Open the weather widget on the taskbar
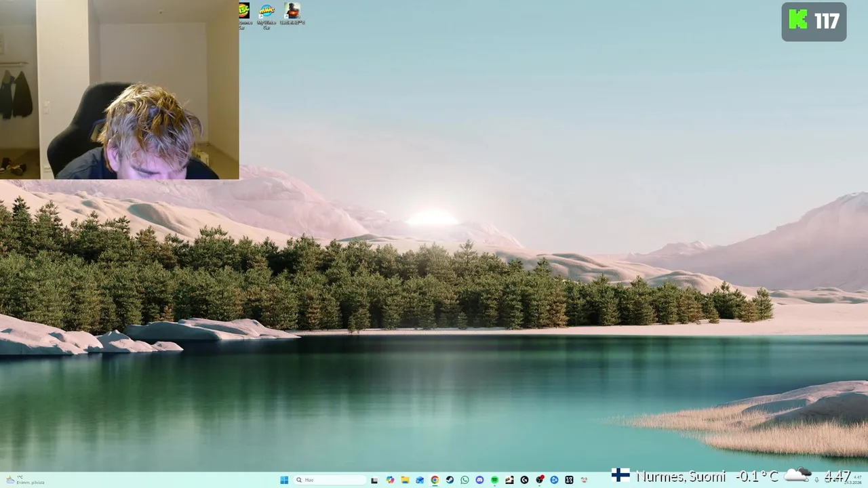This screenshot has height=488, width=868. coord(24,480)
